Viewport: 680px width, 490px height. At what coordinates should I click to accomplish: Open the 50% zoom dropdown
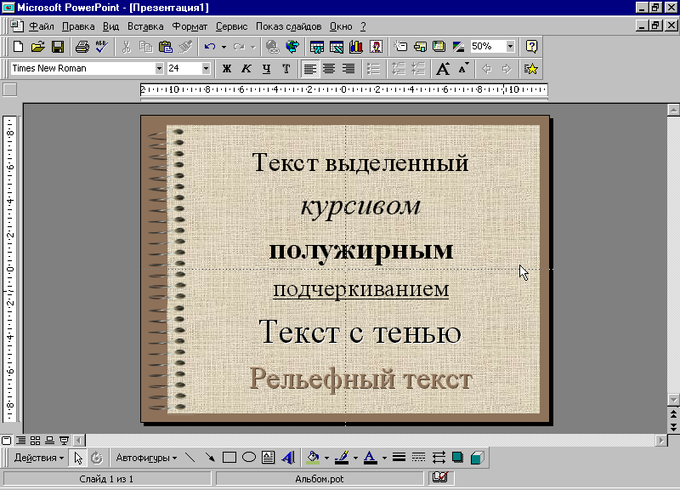510,47
